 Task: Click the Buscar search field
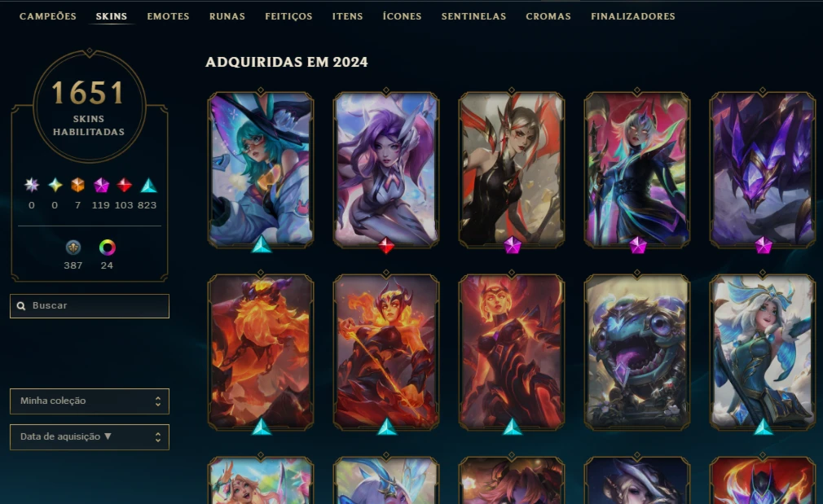click(90, 306)
